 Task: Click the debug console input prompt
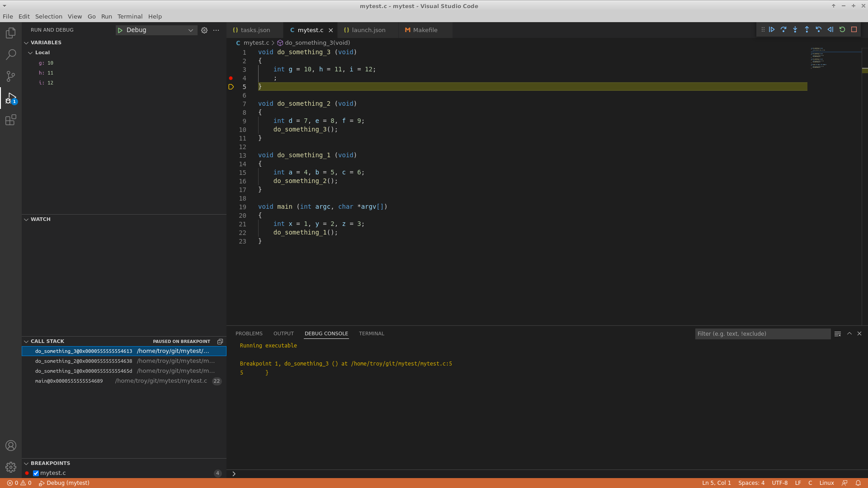pyautogui.click(x=547, y=474)
